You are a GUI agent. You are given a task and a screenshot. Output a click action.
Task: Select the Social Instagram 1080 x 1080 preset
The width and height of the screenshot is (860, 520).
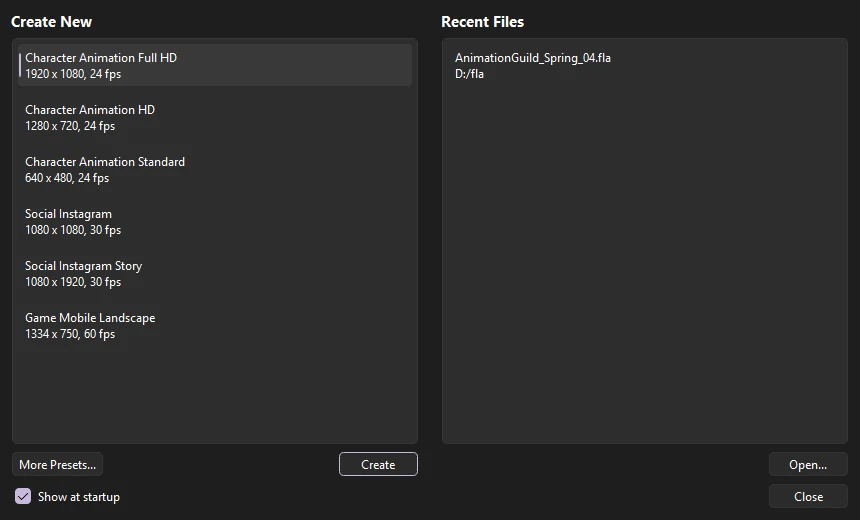click(x=215, y=222)
